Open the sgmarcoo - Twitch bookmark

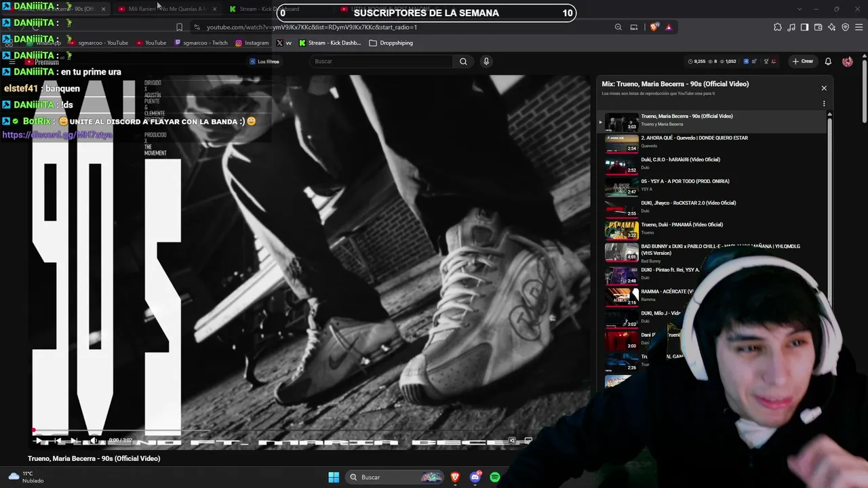(x=201, y=43)
